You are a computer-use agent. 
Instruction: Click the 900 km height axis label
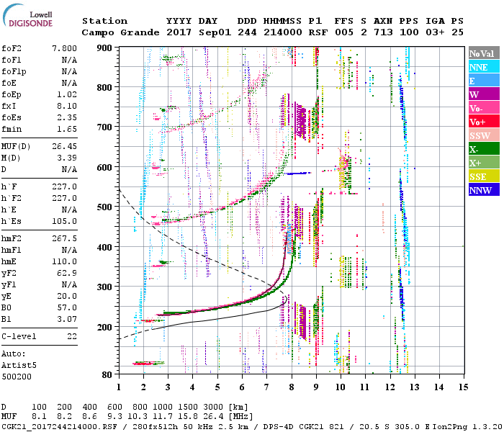click(105, 48)
